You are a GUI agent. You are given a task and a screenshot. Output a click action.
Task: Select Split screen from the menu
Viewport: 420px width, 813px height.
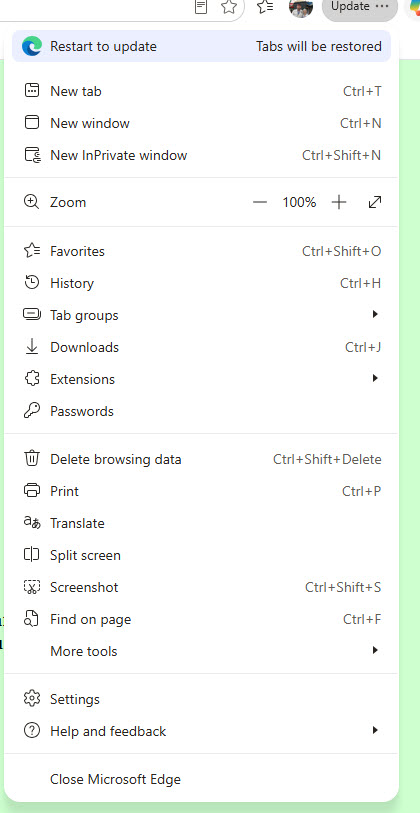tap(201, 555)
